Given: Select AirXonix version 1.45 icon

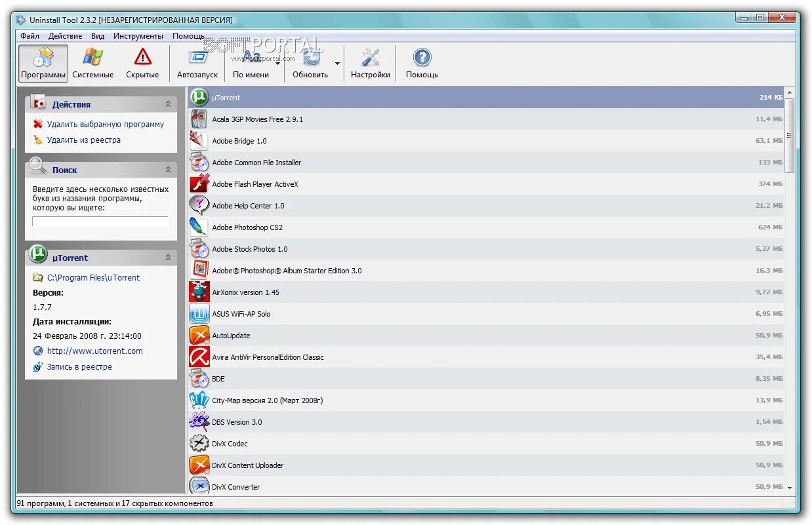Looking at the screenshot, I should [x=199, y=292].
